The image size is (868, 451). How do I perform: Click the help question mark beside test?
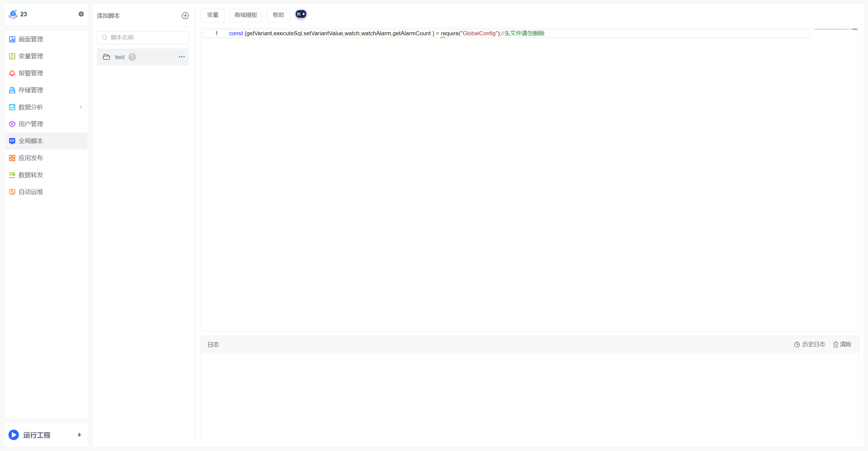132,57
